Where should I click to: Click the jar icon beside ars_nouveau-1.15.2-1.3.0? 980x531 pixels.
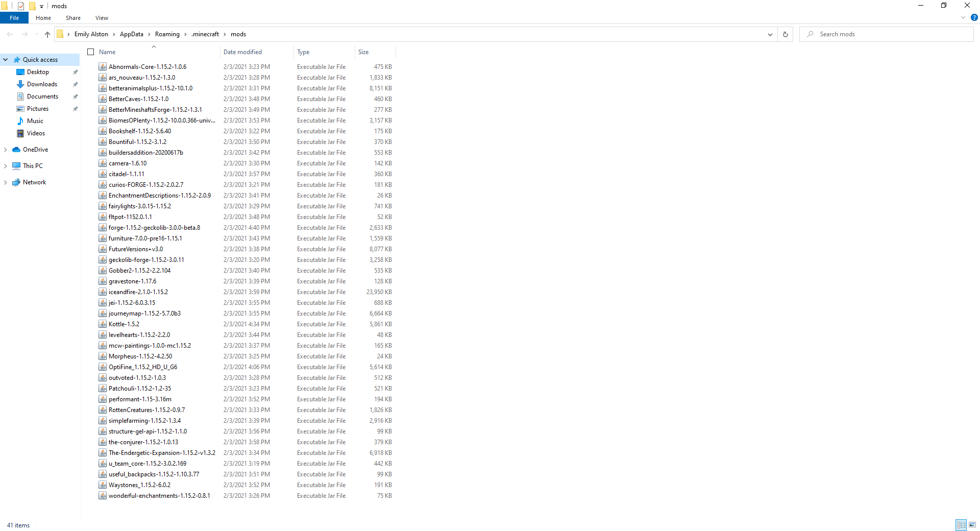click(103, 78)
